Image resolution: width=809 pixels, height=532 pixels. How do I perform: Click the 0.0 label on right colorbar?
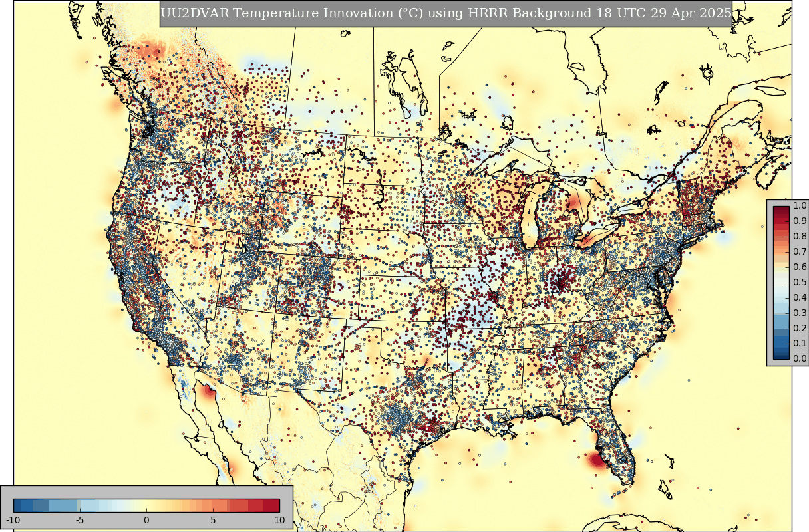tap(800, 358)
